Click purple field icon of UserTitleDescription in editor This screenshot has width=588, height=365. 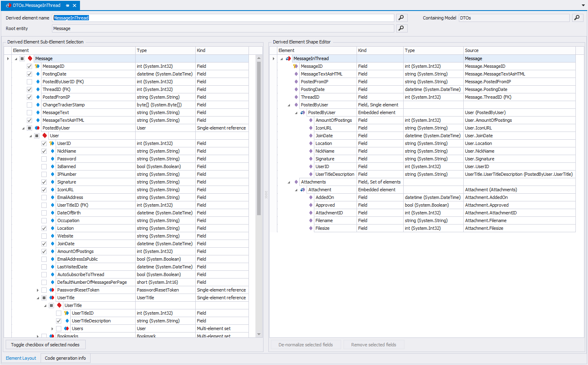pyautogui.click(x=311, y=174)
